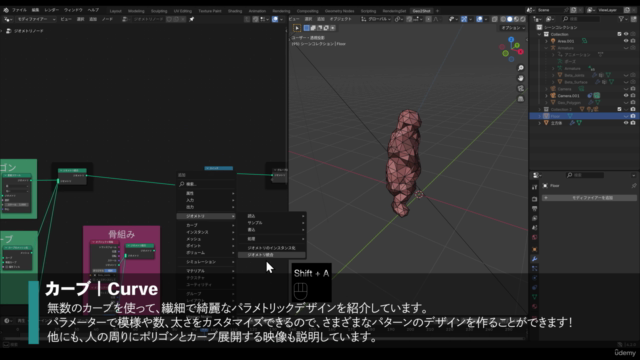640x360 pixels.
Task: Open the Blender logo application menu
Action: [6, 10]
